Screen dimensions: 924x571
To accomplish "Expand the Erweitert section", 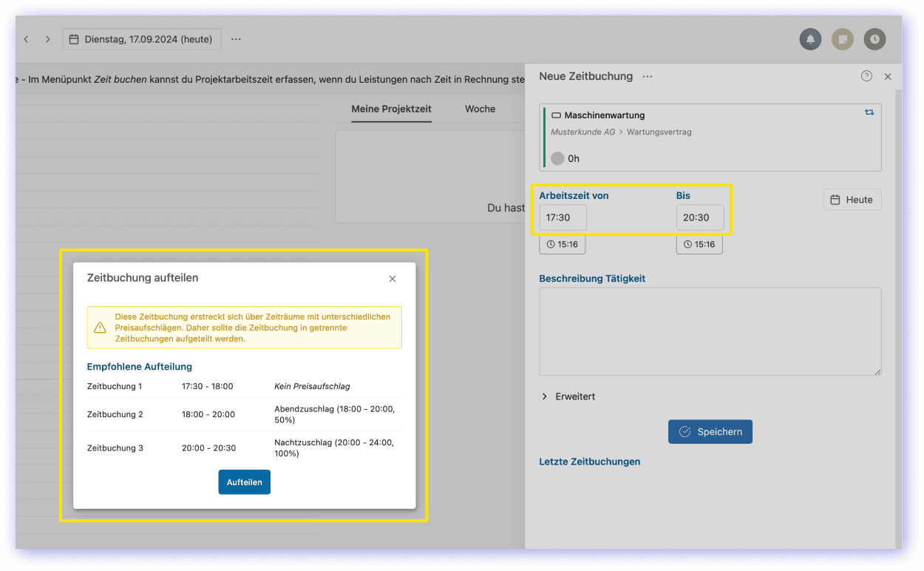I will [x=568, y=396].
